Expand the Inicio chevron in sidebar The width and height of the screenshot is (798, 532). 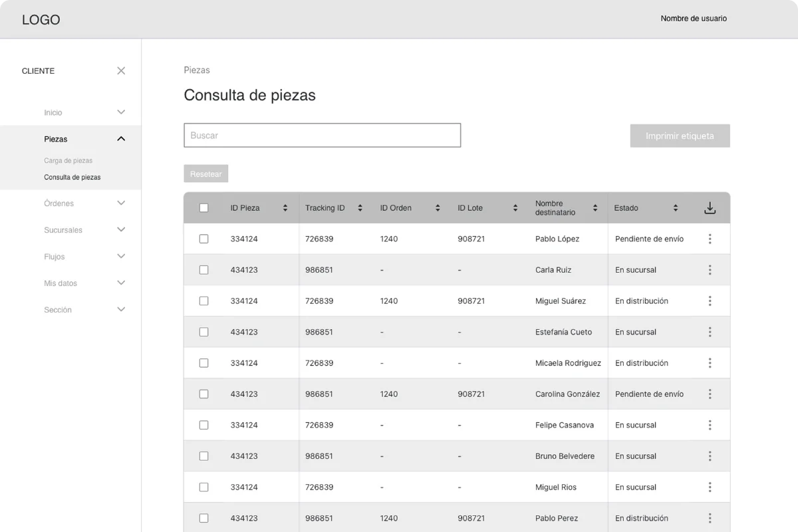click(x=121, y=112)
